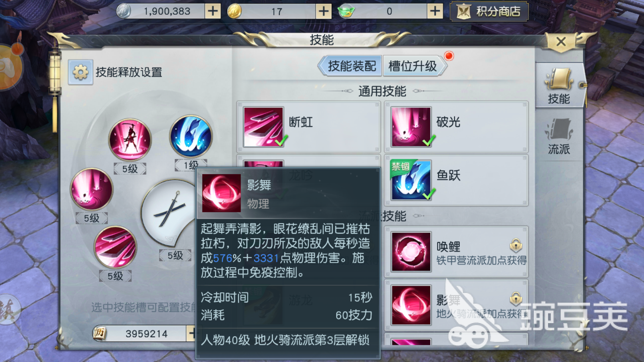The image size is (644, 362).
Task: Select the 破光 skill icon
Action: point(411,127)
